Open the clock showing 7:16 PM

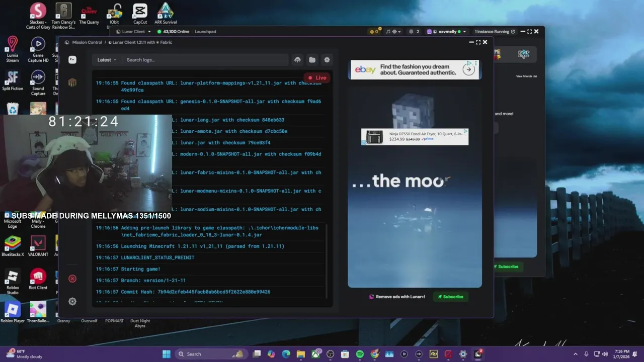(x=622, y=354)
